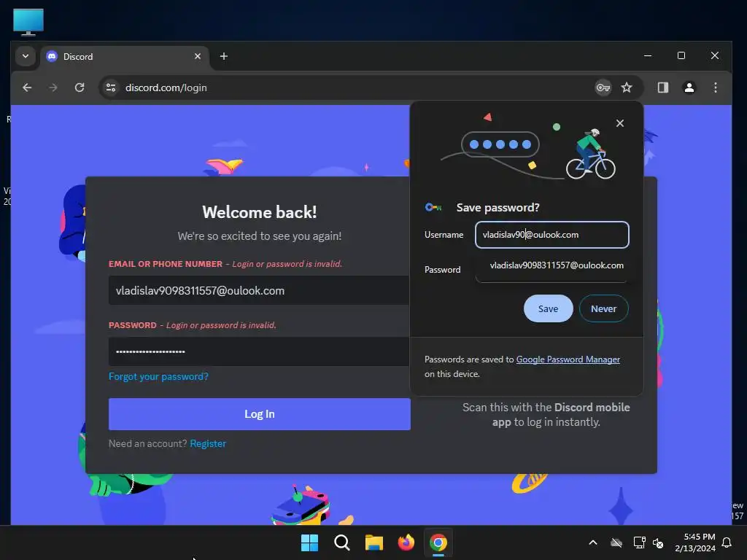This screenshot has width=747, height=560.
Task: Open network status tray icon
Action: coord(639,542)
